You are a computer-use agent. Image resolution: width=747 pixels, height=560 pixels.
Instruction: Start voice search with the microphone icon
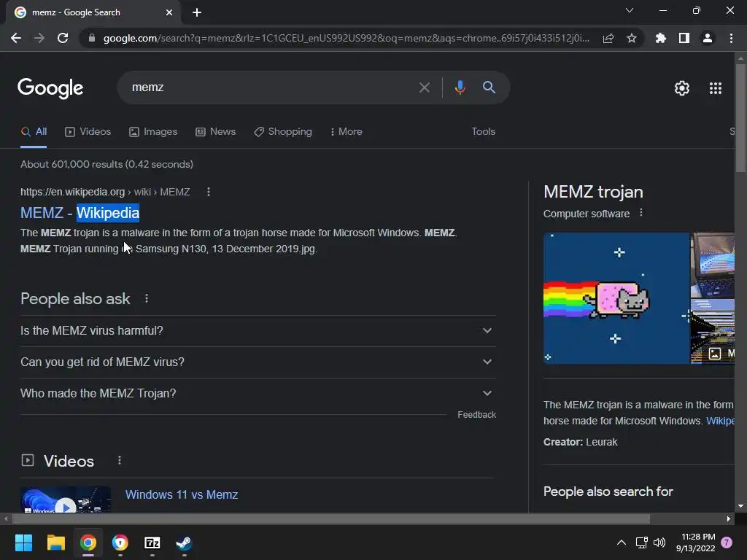460,87
